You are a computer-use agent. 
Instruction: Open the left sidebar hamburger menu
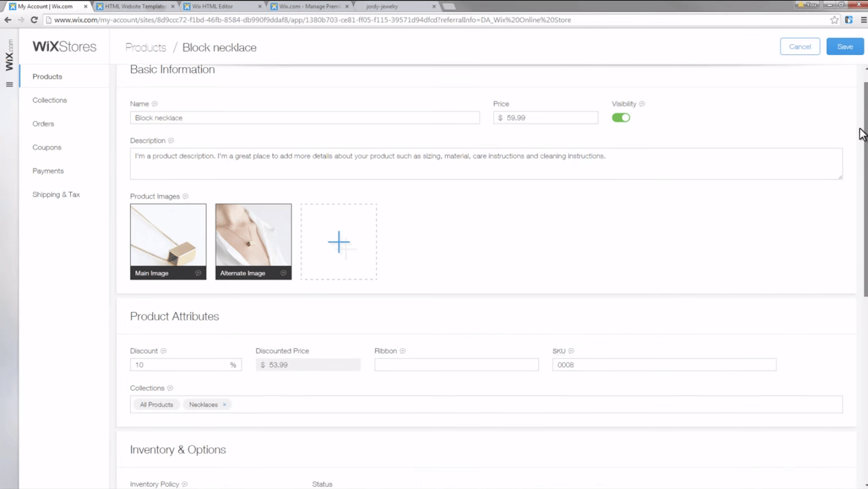tap(9, 85)
